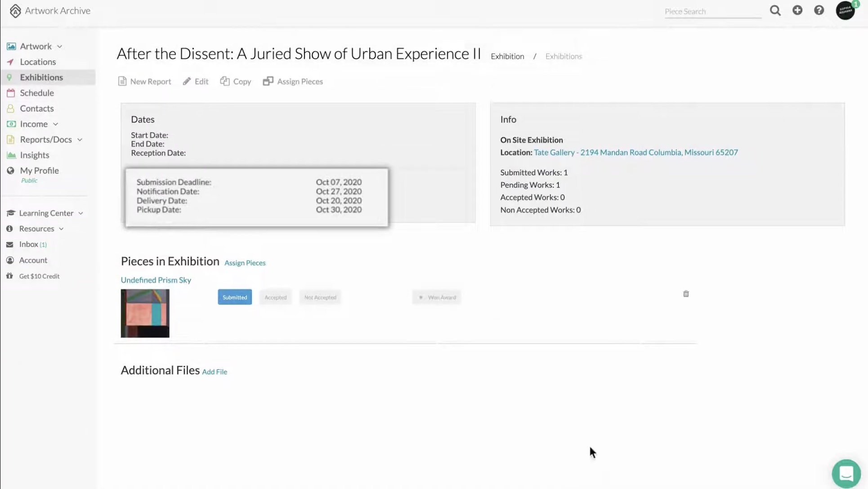
Task: Expand the Artwork menu chevron
Action: (x=60, y=47)
